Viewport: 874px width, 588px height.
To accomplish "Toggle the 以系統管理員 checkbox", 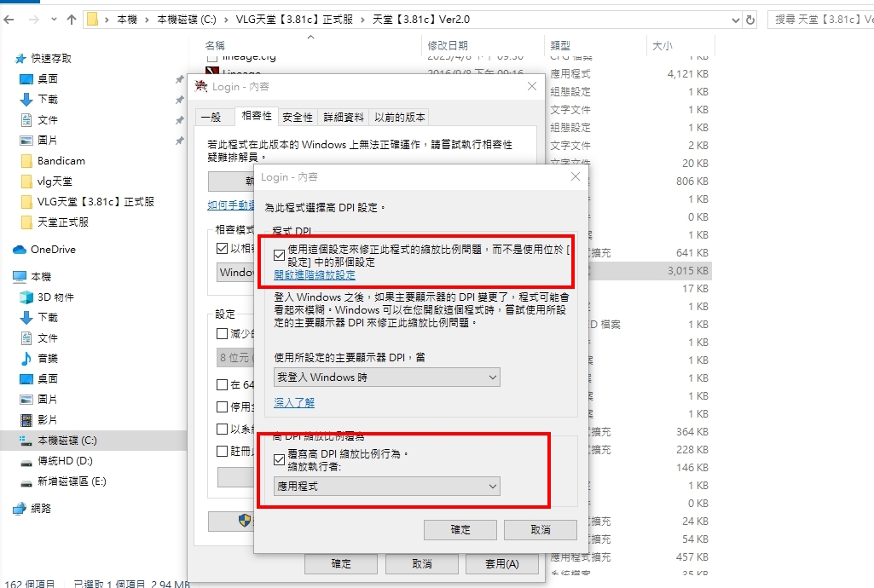I will (x=222, y=429).
